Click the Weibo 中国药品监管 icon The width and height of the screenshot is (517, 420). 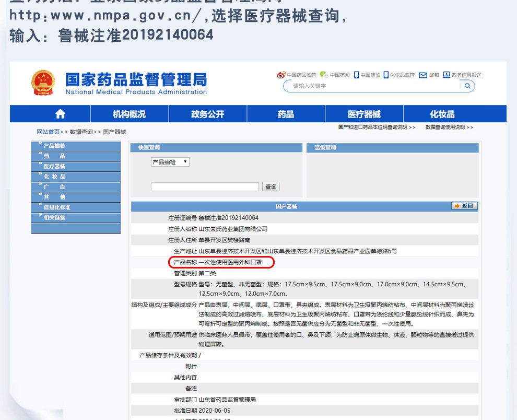[281, 75]
